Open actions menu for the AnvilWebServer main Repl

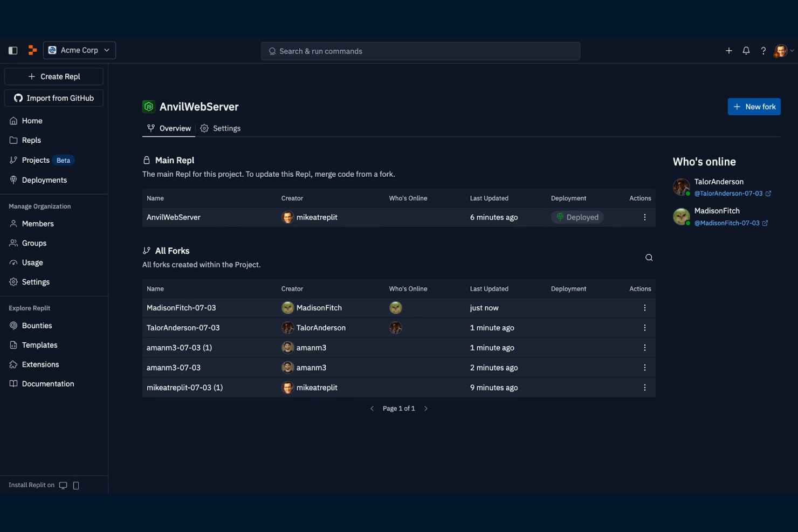tap(644, 217)
